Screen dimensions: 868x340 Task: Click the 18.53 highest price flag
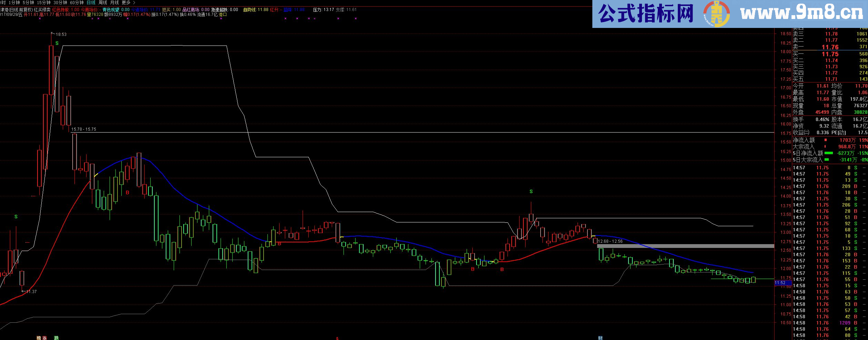(x=61, y=34)
